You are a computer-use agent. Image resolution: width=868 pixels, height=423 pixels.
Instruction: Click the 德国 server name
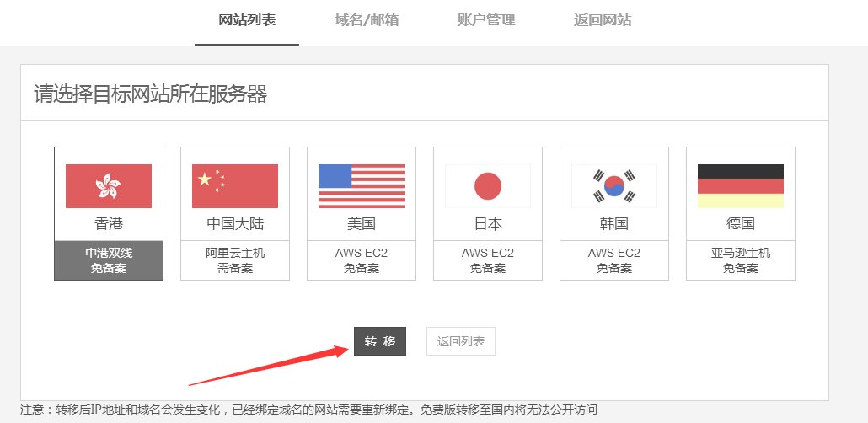pyautogui.click(x=741, y=223)
